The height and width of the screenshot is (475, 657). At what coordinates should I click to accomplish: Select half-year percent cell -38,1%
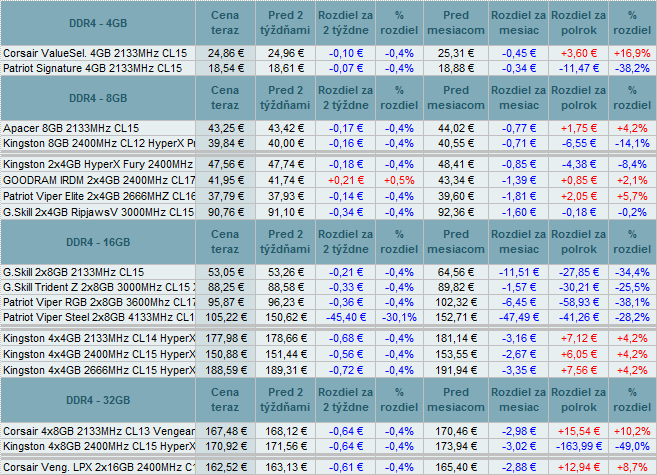[x=632, y=302]
